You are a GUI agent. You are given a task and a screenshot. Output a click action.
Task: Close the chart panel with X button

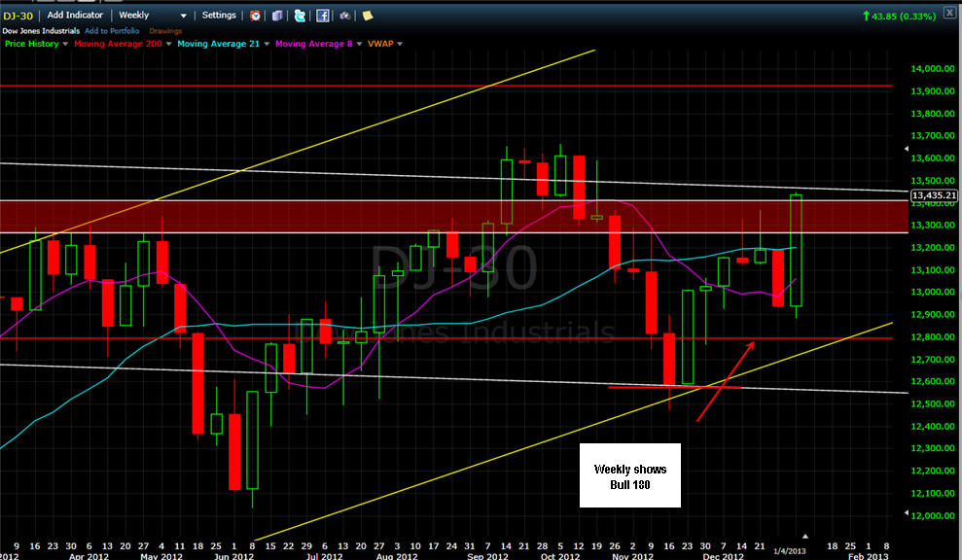tap(949, 13)
